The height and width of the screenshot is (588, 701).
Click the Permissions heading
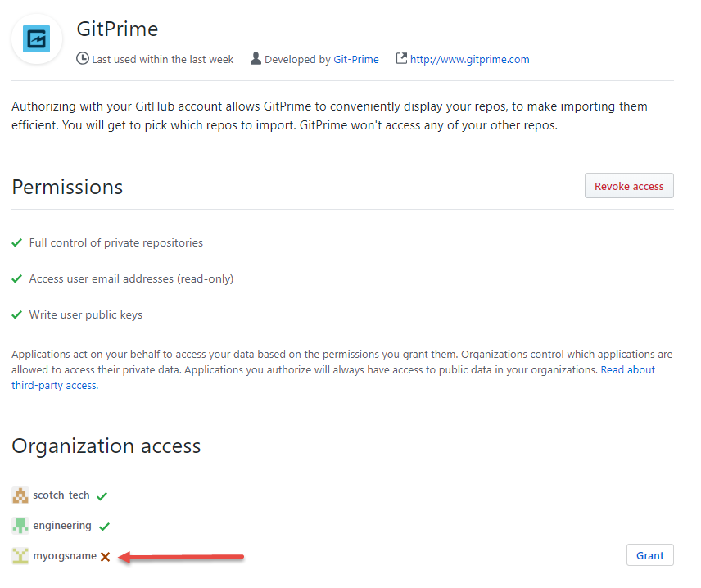[x=67, y=187]
